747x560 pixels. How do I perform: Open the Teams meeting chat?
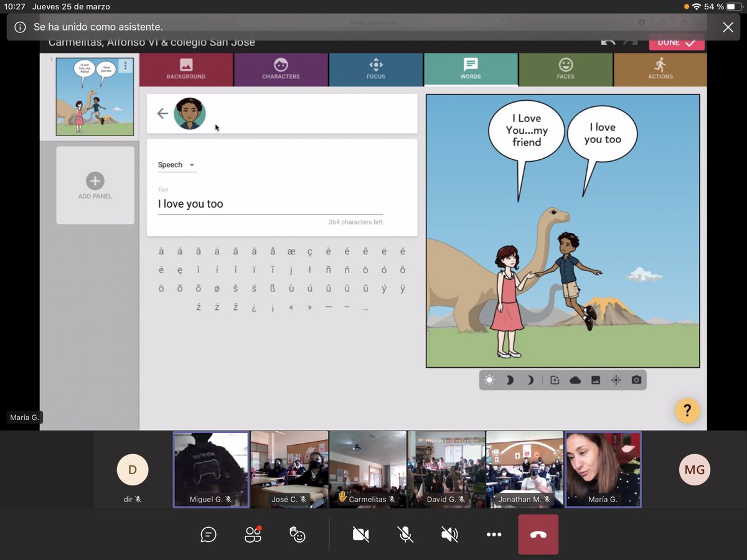pos(209,534)
